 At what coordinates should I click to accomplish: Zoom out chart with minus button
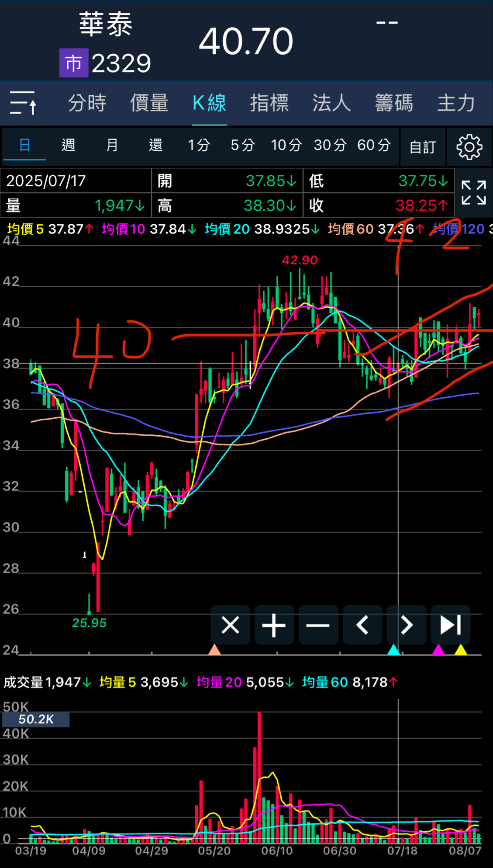pyautogui.click(x=318, y=625)
